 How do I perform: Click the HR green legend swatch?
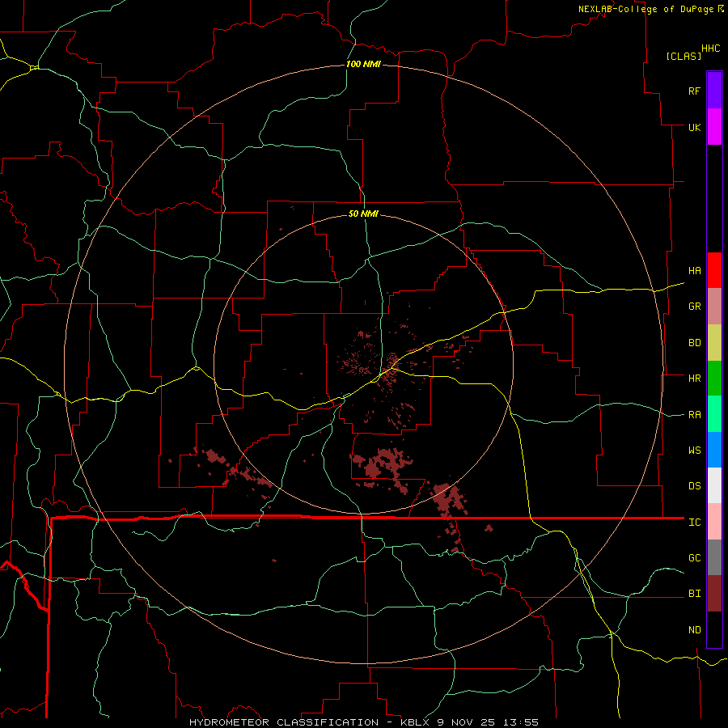tap(714, 378)
